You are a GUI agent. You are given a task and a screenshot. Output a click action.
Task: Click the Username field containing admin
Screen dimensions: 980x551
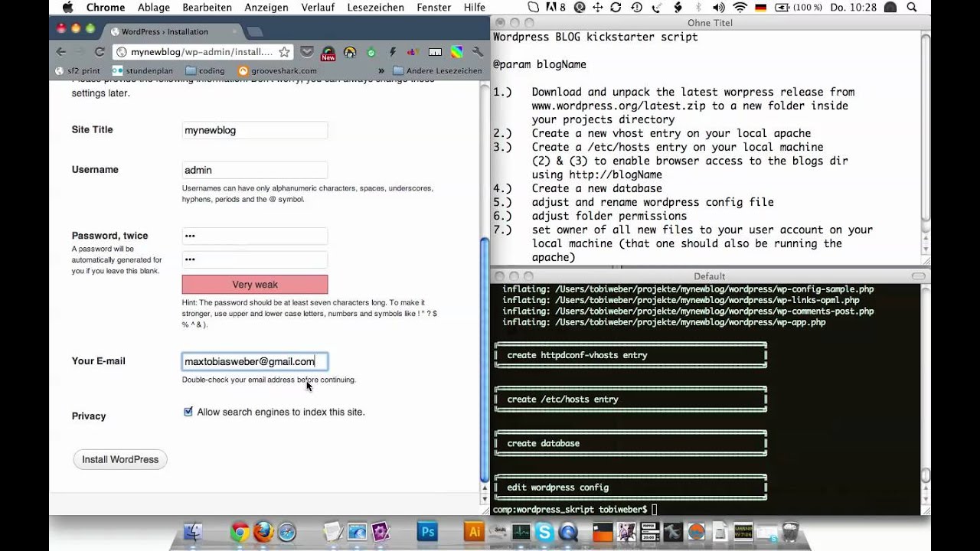point(255,170)
